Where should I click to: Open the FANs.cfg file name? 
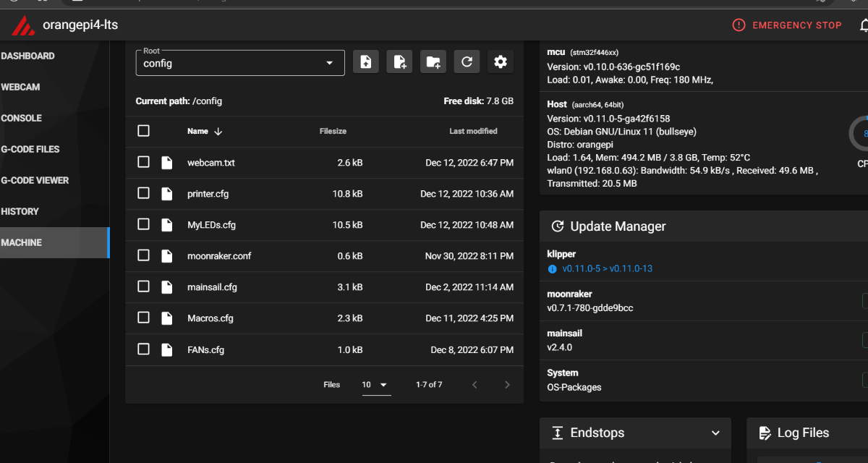pyautogui.click(x=205, y=350)
